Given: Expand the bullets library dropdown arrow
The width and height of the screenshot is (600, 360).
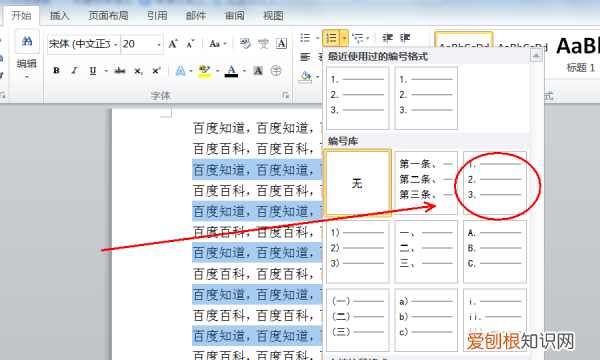Looking at the screenshot, I should pos(317,38).
